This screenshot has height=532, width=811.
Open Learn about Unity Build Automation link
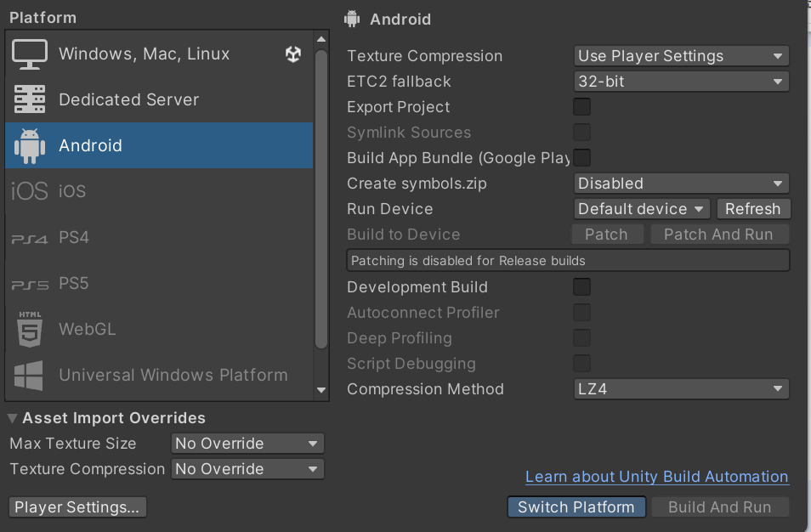point(657,476)
